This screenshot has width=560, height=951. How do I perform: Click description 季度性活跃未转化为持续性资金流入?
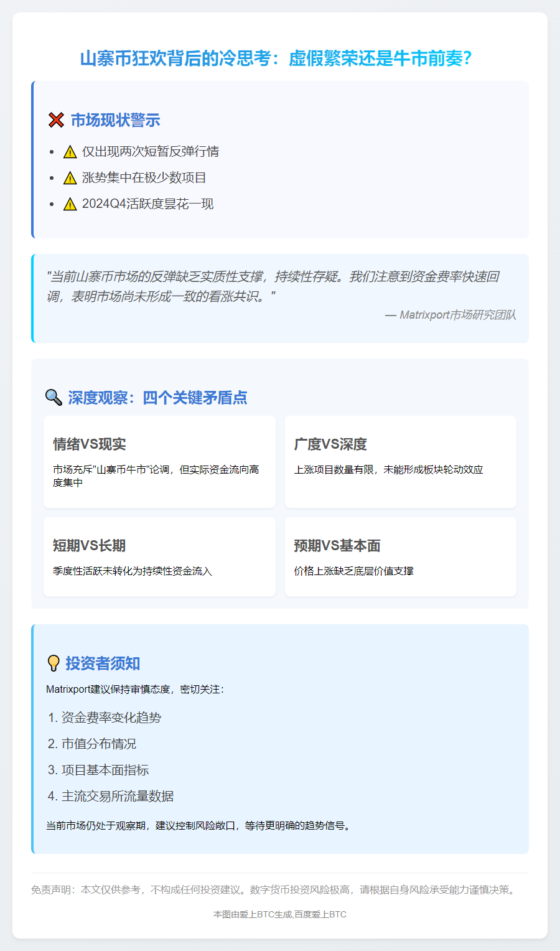click(133, 571)
